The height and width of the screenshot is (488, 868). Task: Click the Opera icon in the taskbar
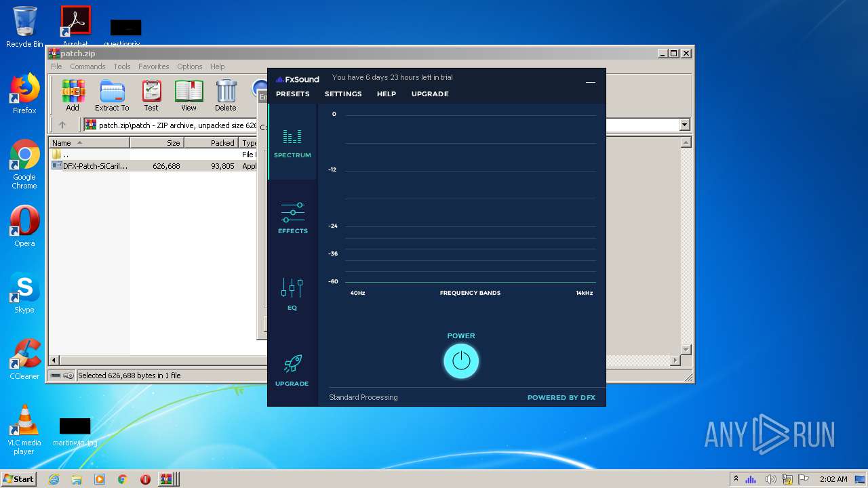(x=145, y=479)
